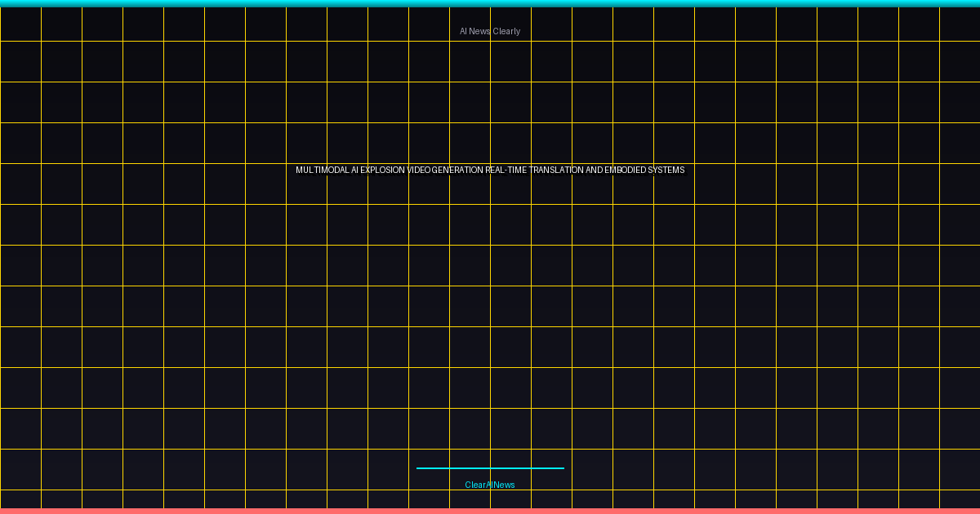This screenshot has width=980, height=514.
Task: Click the left end of the cyan divider
Action: click(419, 468)
